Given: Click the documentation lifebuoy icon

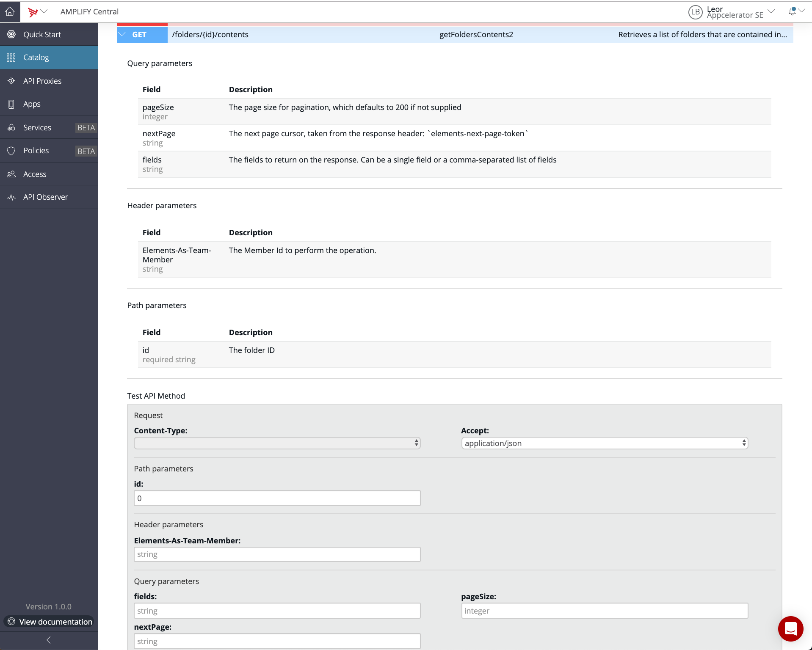Looking at the screenshot, I should (12, 622).
